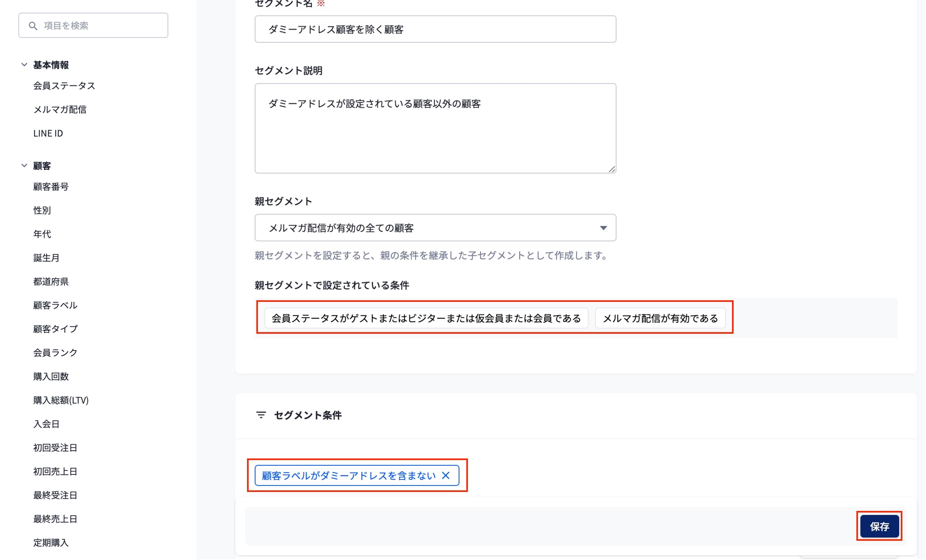926x560 pixels.
Task: Select 会員ステータス in the sidebar
Action: pos(64,86)
